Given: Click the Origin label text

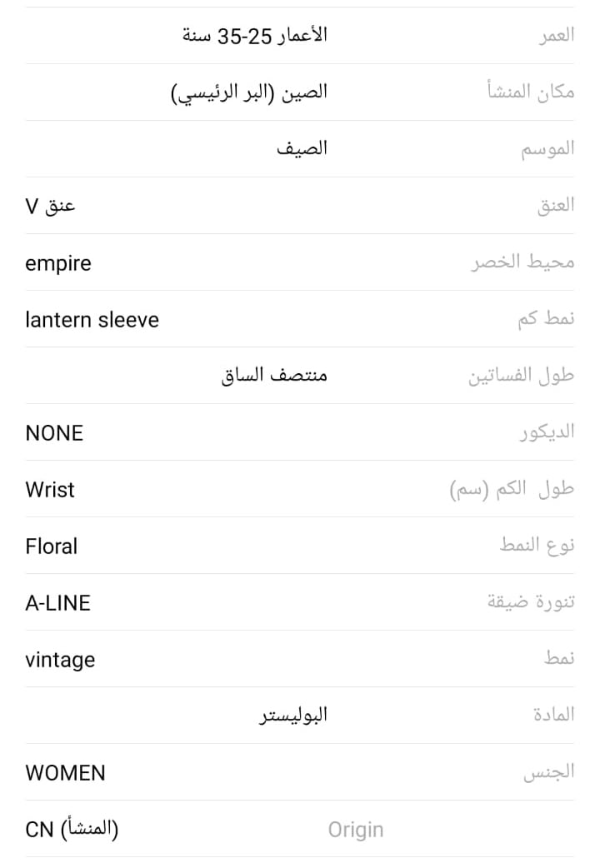Looking at the screenshot, I should 356,830.
